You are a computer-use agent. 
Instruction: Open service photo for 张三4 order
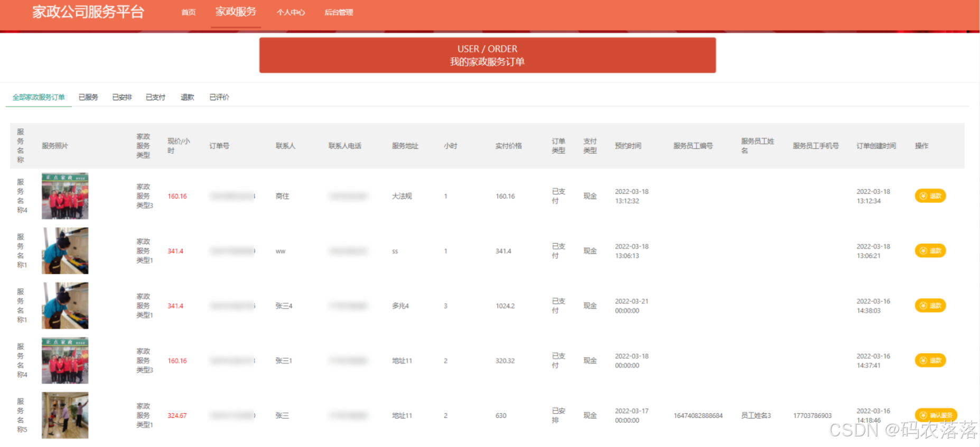tap(65, 305)
